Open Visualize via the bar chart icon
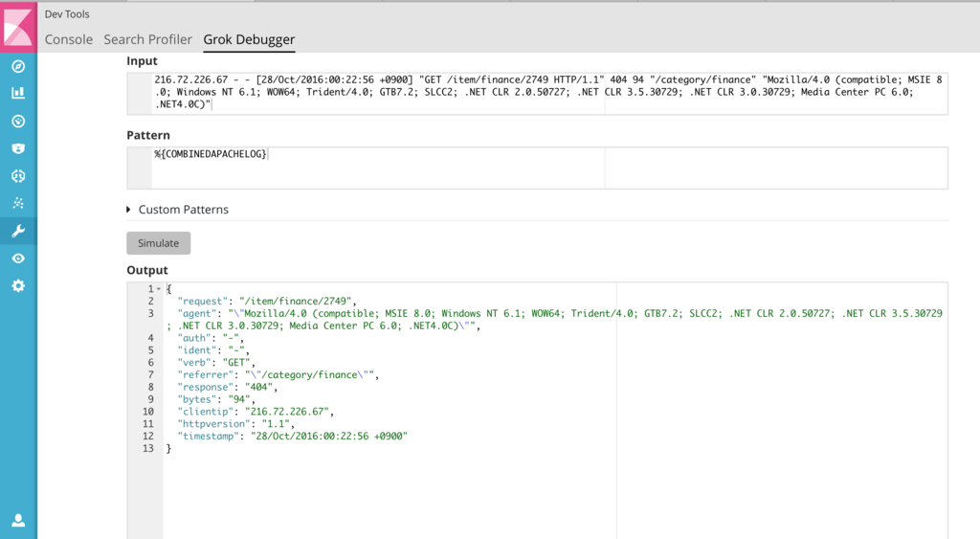The image size is (980, 539). tap(18, 93)
